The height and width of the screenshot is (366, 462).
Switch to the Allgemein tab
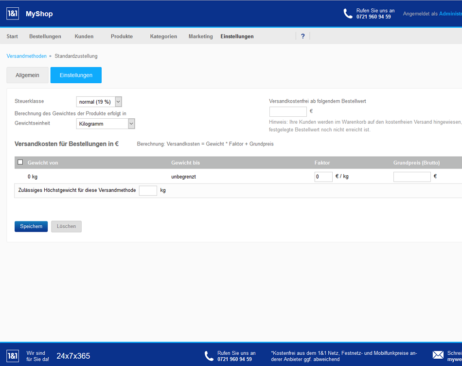point(27,75)
